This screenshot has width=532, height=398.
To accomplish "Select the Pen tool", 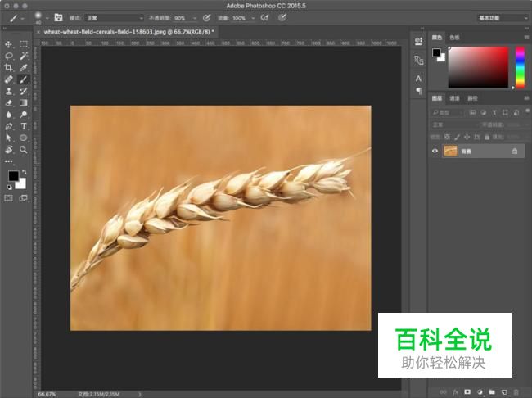I will coord(8,127).
